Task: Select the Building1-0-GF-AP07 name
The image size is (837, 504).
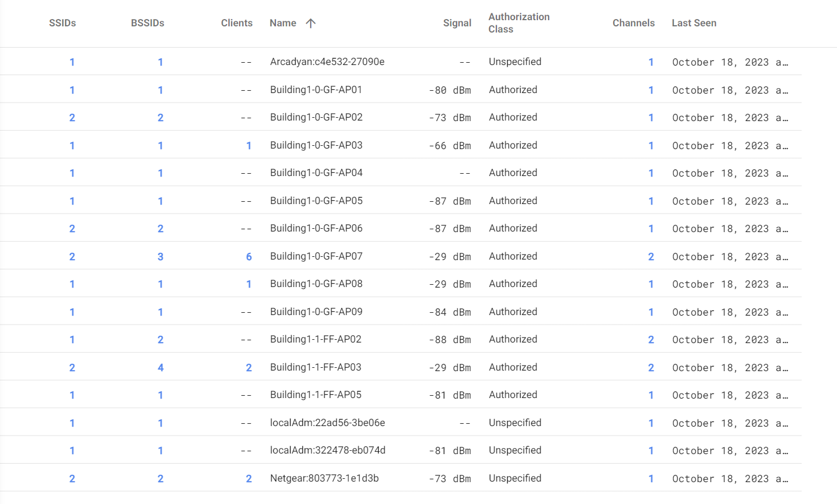Action: click(x=316, y=256)
